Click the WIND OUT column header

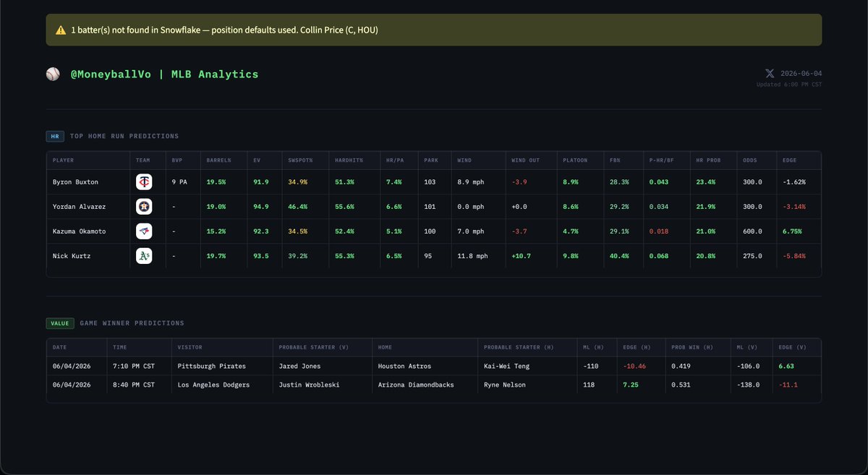click(525, 161)
